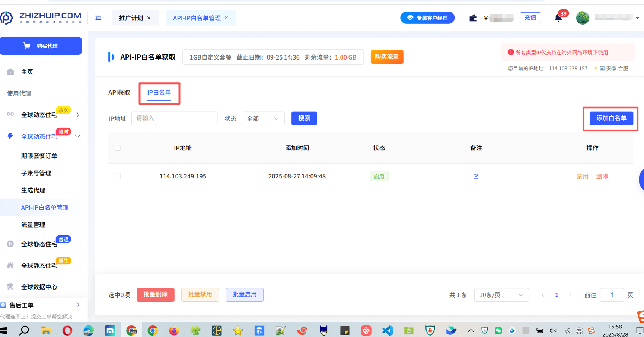Screen dimensions: 644x337
Task: Launch Opera from taskbar
Action: (67, 330)
